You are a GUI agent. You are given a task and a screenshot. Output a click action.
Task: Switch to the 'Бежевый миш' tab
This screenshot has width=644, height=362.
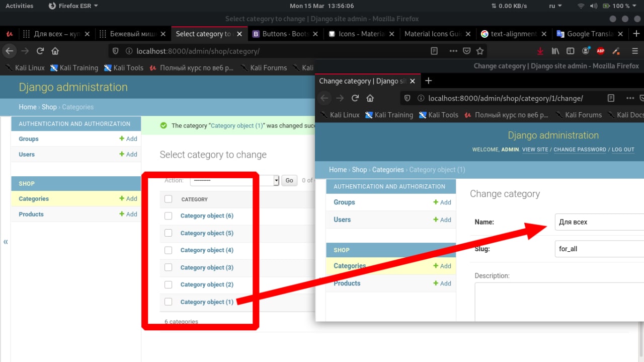[x=133, y=34]
